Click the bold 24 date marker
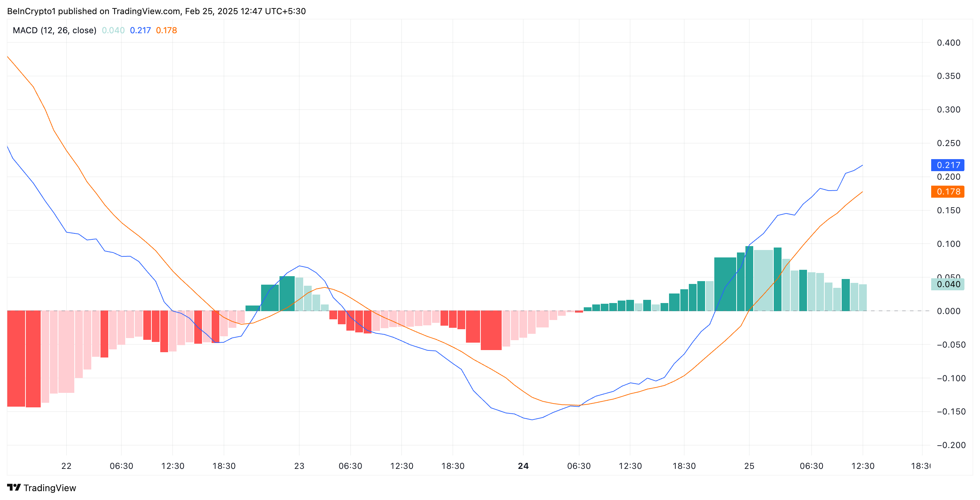The image size is (980, 500). pos(523,466)
